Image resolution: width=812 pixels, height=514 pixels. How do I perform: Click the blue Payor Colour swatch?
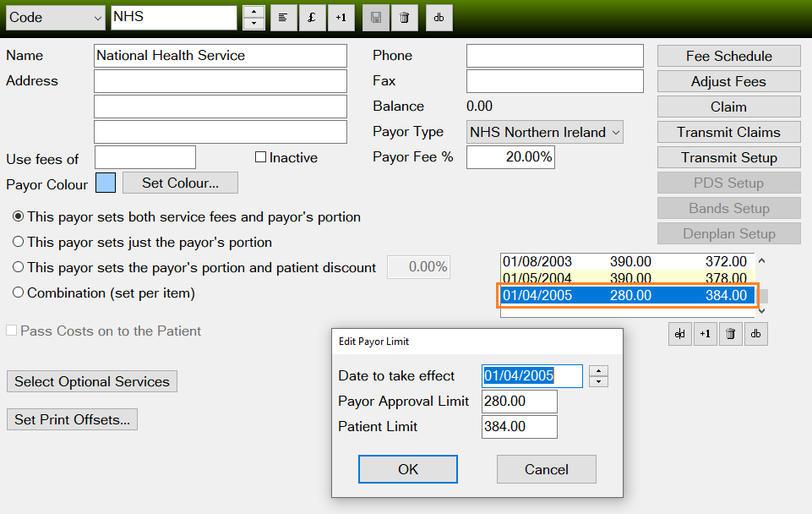[x=106, y=183]
